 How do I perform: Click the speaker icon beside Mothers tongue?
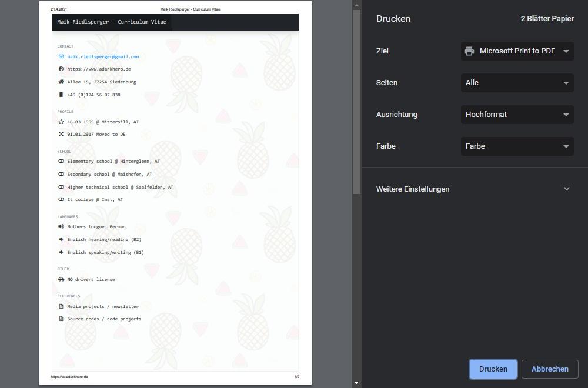[61, 226]
